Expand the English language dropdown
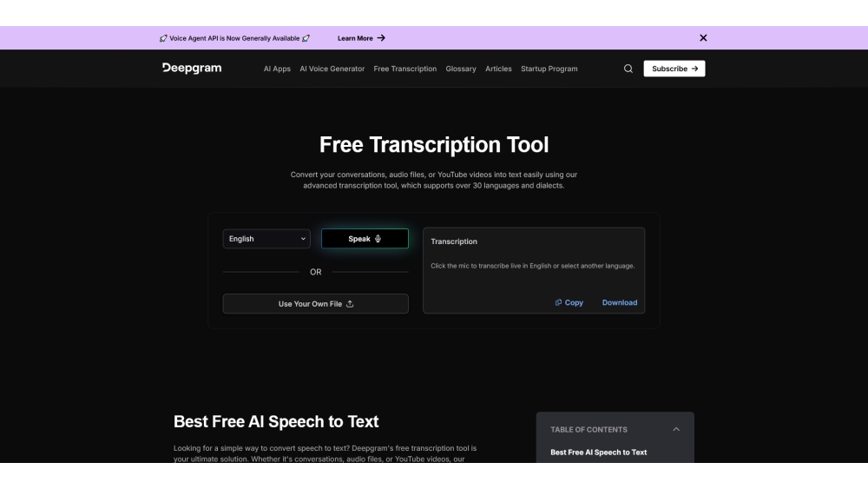 point(266,239)
